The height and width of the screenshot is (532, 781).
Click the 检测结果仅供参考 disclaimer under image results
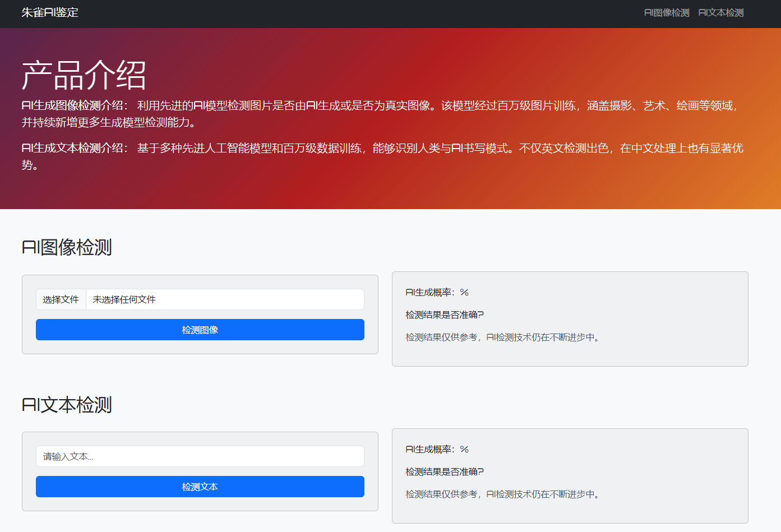pyautogui.click(x=502, y=337)
